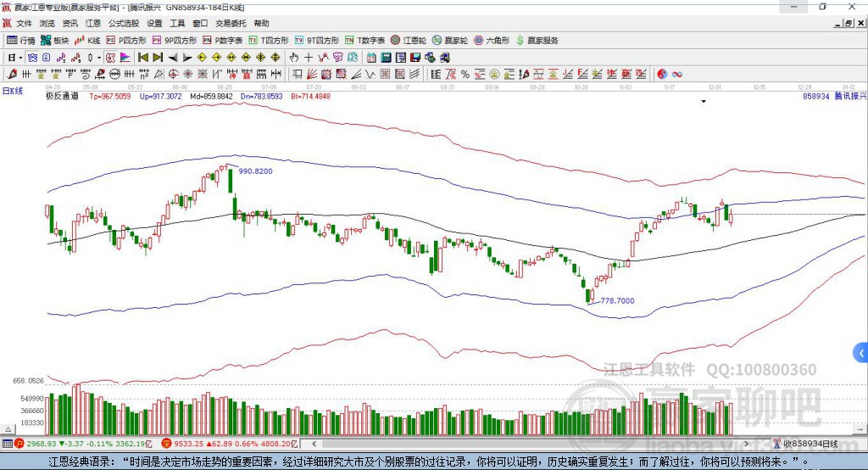The image size is (868, 470).
Task: Click the horizontal scrollbar's right arrow
Action: (746, 444)
